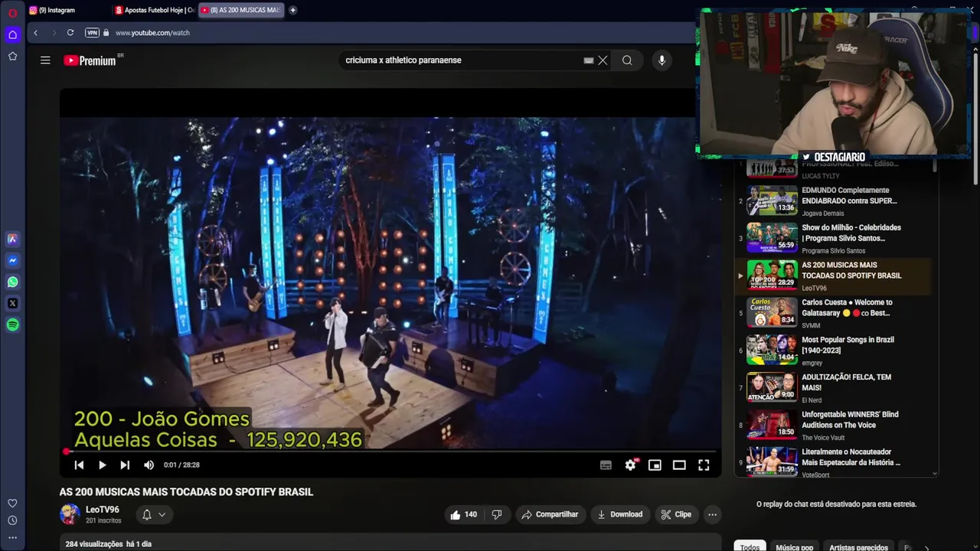The width and height of the screenshot is (980, 551).
Task: Open the notification bell dropdown
Action: click(153, 514)
